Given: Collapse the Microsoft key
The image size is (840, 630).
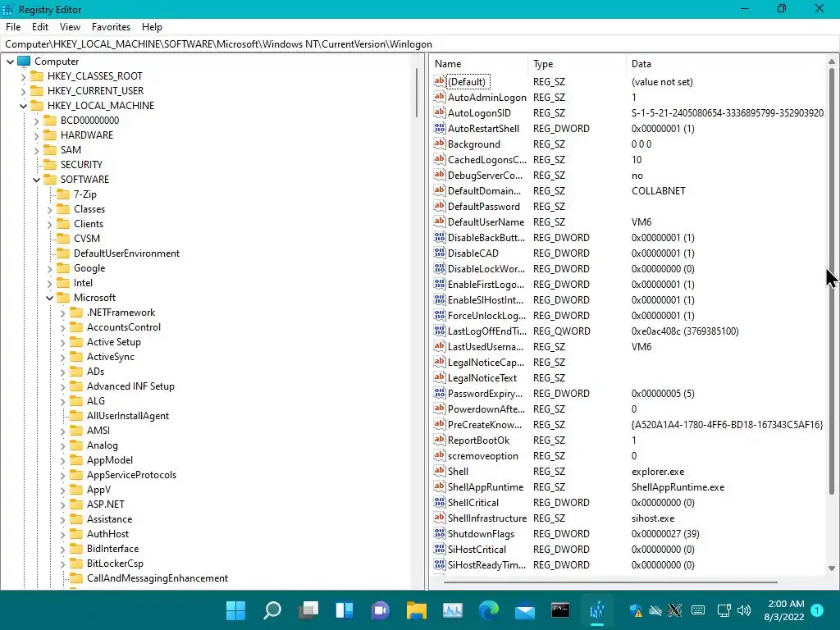Looking at the screenshot, I should (x=49, y=298).
